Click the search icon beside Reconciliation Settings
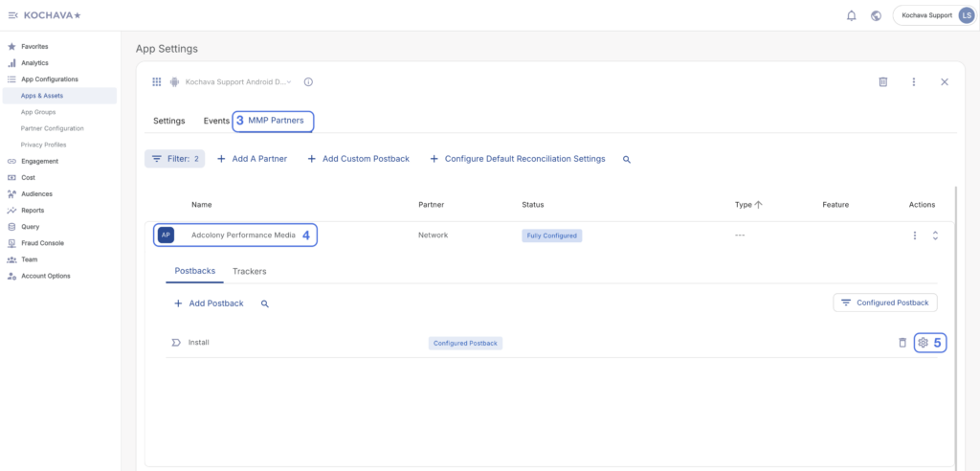Screen dimensions: 980x471 coord(627,159)
